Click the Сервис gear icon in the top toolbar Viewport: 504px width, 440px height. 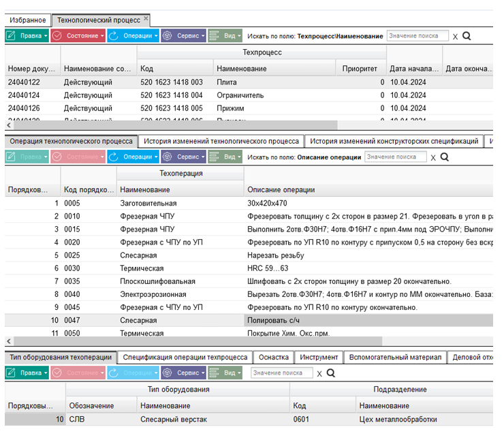pos(167,35)
